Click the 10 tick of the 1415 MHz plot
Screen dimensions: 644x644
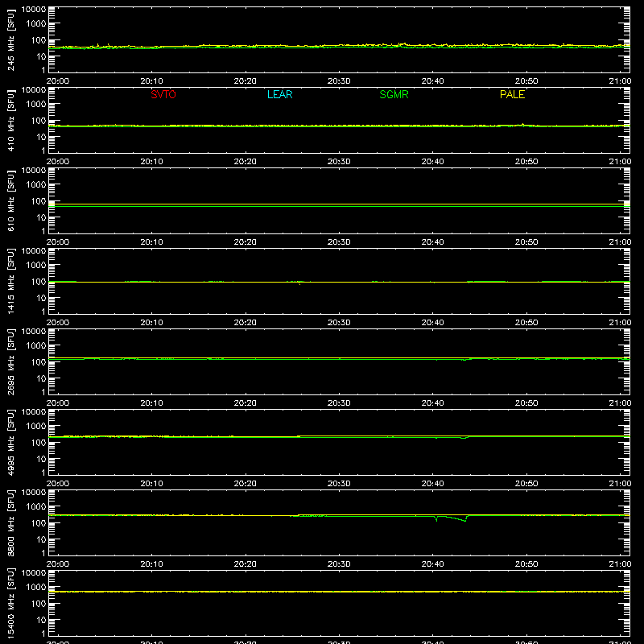(41, 298)
